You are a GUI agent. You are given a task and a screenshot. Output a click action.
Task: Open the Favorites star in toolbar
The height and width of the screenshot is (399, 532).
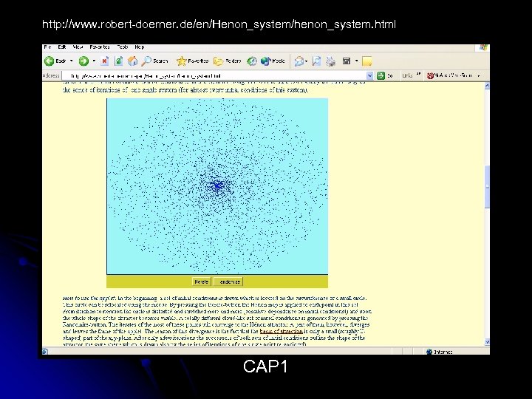(192, 61)
